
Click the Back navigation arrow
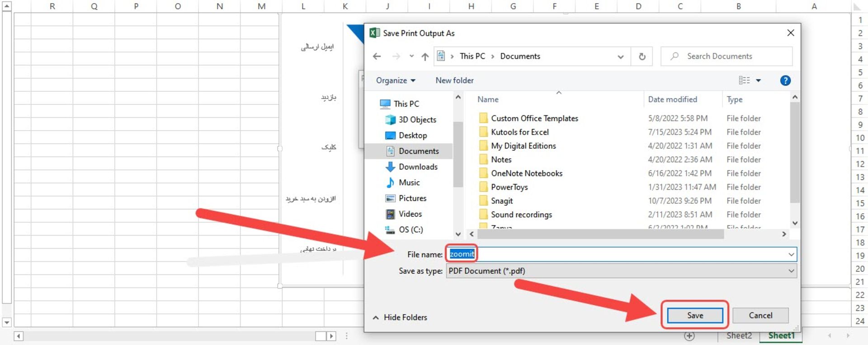(x=377, y=57)
